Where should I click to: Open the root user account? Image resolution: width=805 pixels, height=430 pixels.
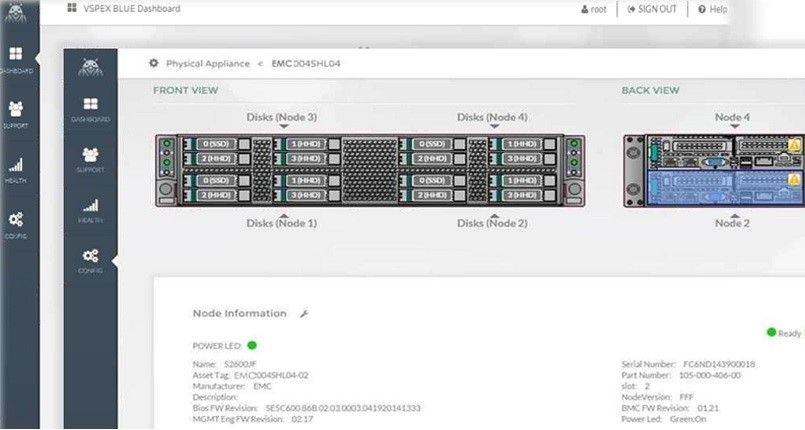click(594, 9)
